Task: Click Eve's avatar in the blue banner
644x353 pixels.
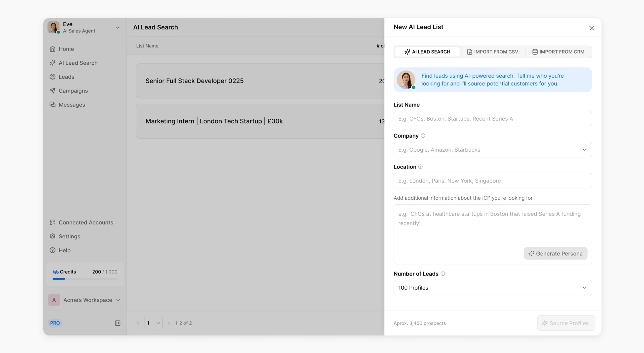Action: click(x=406, y=80)
